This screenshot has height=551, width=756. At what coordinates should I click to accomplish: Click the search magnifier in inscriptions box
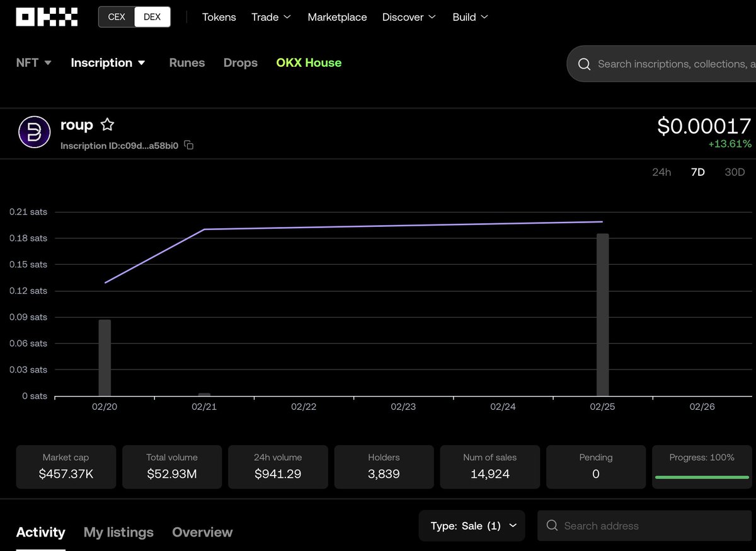click(x=584, y=64)
